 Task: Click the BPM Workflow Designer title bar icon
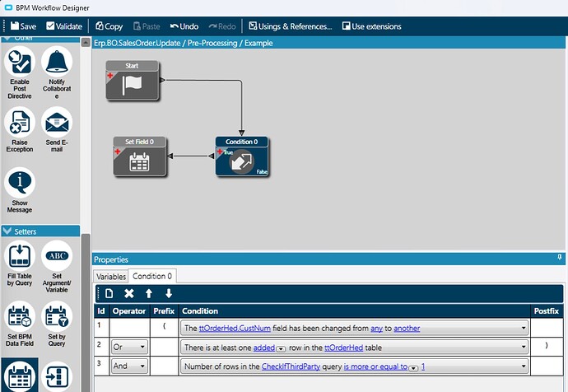pyautogui.click(x=7, y=7)
